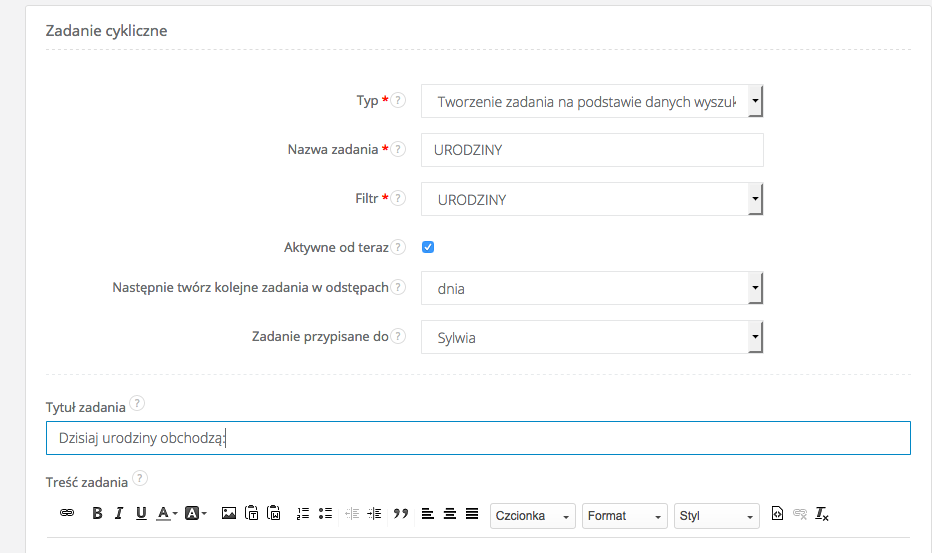932x553 pixels.
Task: Insert a bulleted list
Action: (x=325, y=514)
